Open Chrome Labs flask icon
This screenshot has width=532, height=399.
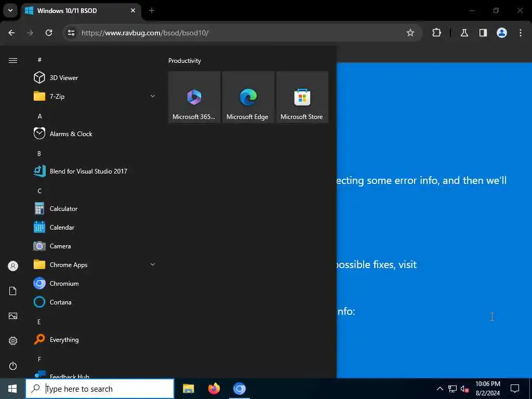pos(464,33)
